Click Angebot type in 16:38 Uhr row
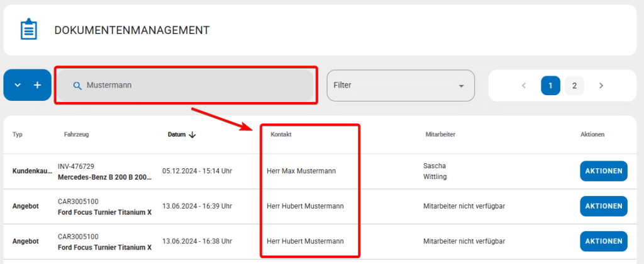The width and height of the screenshot is (644, 264). click(x=25, y=241)
